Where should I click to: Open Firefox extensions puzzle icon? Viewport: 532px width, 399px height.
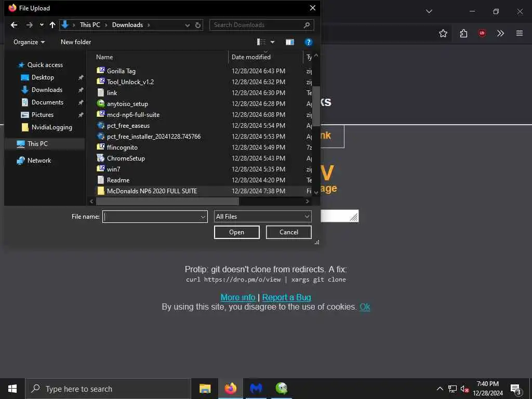pyautogui.click(x=463, y=33)
